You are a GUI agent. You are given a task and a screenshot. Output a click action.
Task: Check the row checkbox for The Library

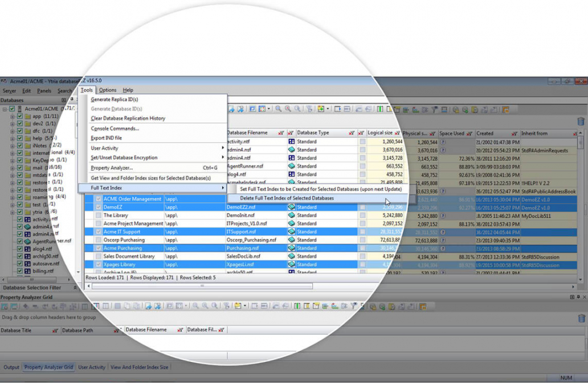click(98, 215)
